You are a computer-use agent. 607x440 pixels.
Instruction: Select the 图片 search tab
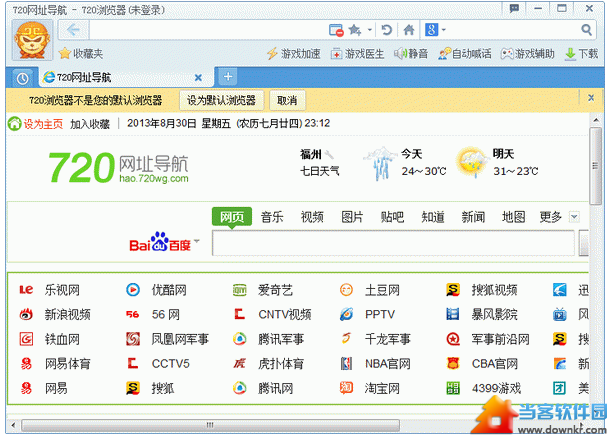(x=352, y=217)
